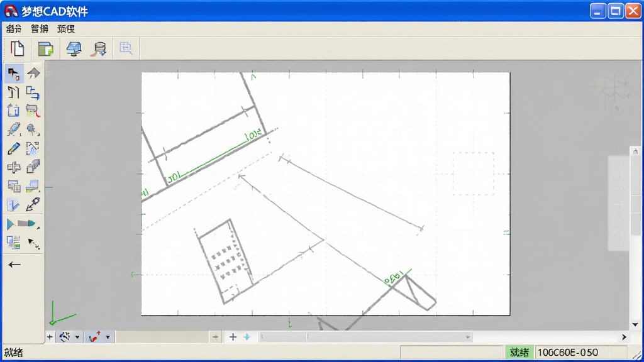The image size is (644, 362).
Task: Click the blank pages new-document icon
Action: point(17,49)
